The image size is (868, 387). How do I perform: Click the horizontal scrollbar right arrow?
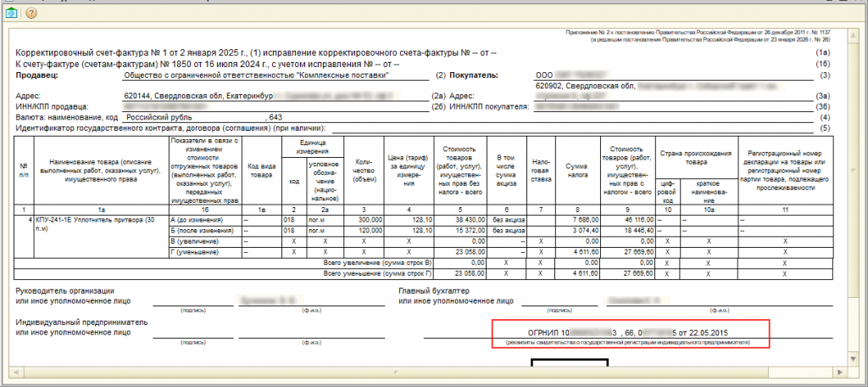[x=840, y=372]
